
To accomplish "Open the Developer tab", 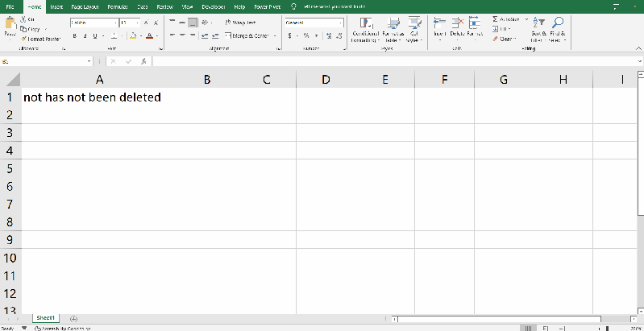I will [213, 6].
